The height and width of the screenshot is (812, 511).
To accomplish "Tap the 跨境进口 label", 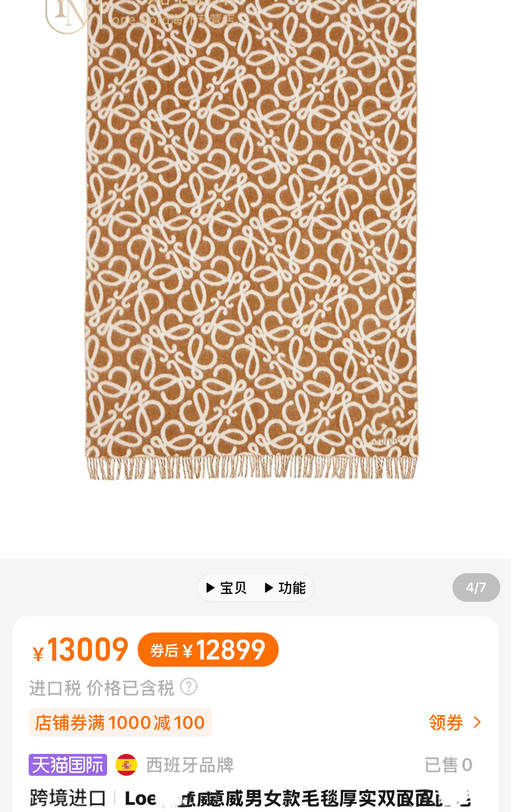I will (68, 798).
